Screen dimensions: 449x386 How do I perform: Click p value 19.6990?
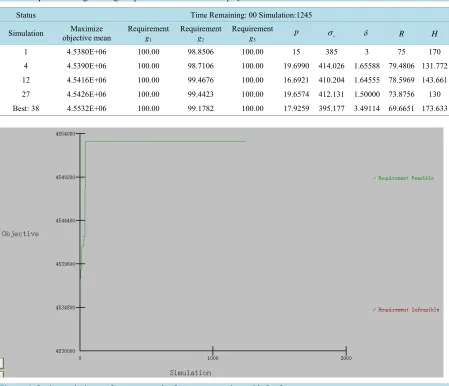(x=296, y=66)
